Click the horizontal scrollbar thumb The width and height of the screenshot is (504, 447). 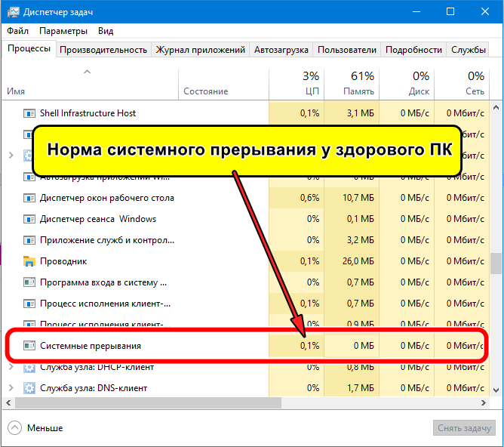pos(148,402)
